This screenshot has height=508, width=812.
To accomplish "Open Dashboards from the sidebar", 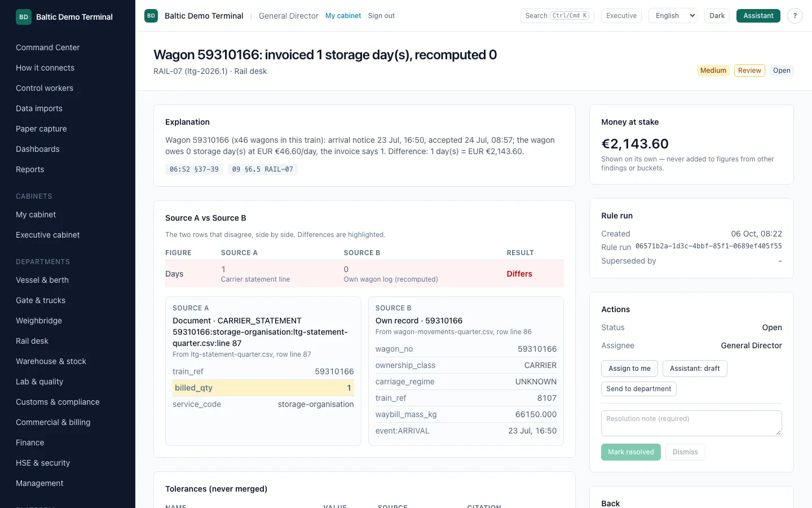I will (38, 149).
